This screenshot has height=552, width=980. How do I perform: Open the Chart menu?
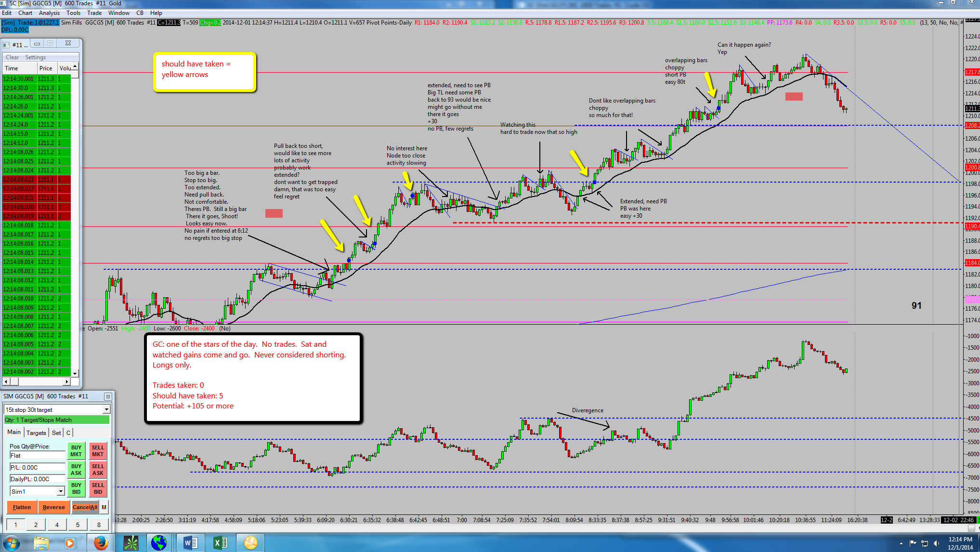(25, 13)
